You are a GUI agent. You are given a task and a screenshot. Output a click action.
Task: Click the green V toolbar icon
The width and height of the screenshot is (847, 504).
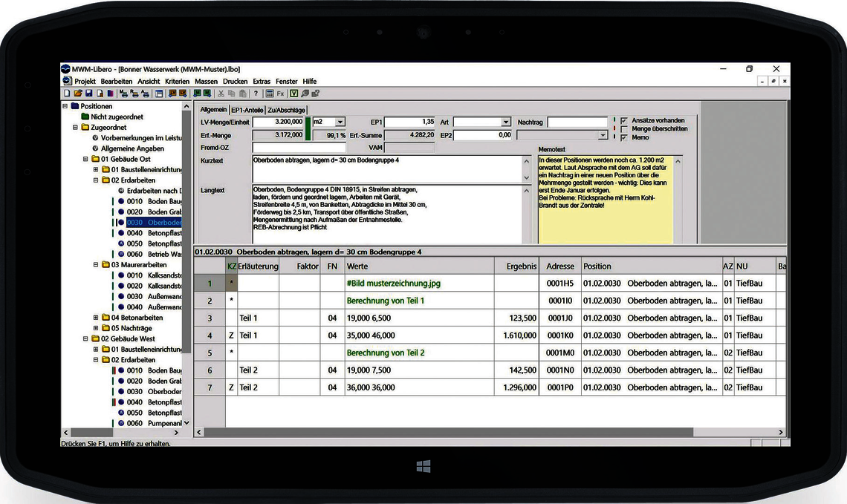point(294,94)
